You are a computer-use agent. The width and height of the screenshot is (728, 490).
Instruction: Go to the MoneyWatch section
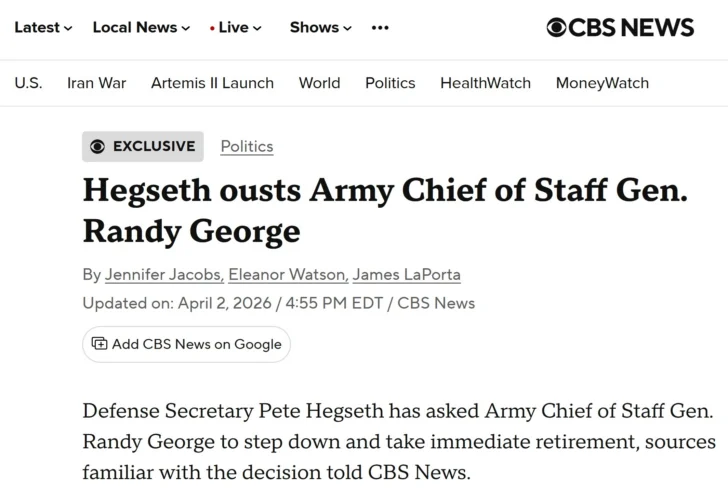pyautogui.click(x=602, y=83)
